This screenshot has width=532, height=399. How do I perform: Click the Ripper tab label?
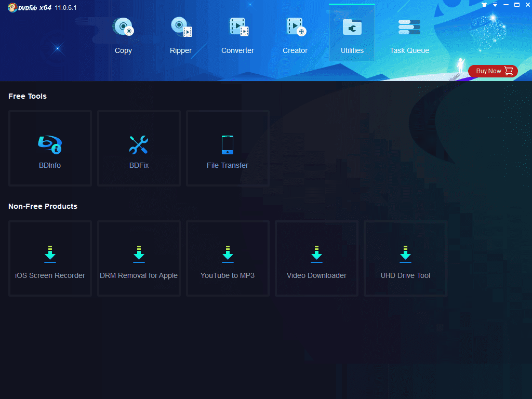pos(181,50)
